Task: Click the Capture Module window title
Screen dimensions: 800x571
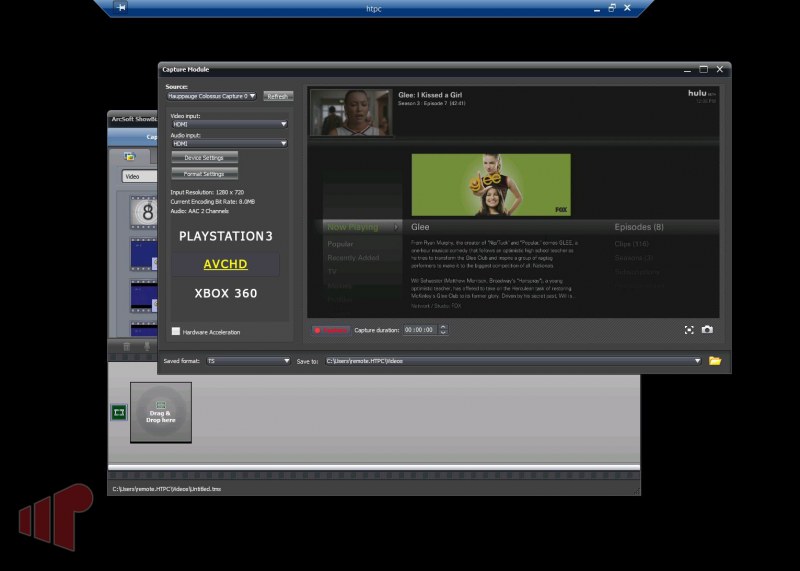Action: (186, 69)
